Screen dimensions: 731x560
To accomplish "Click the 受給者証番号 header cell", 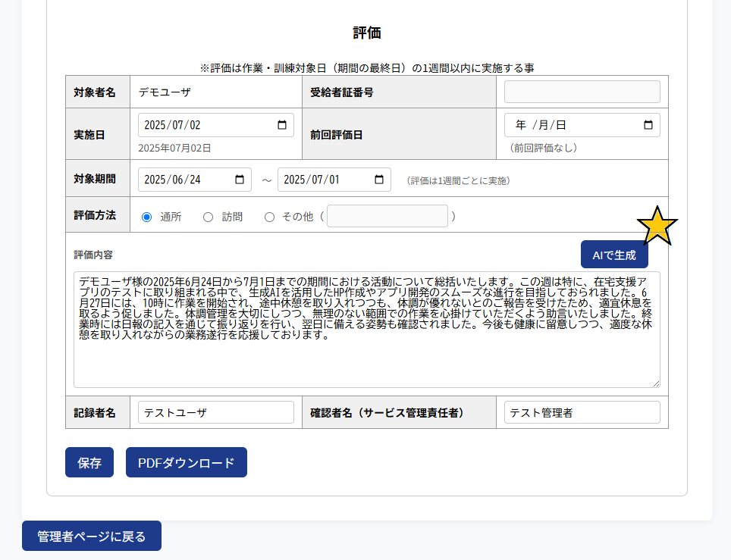I will tap(399, 92).
